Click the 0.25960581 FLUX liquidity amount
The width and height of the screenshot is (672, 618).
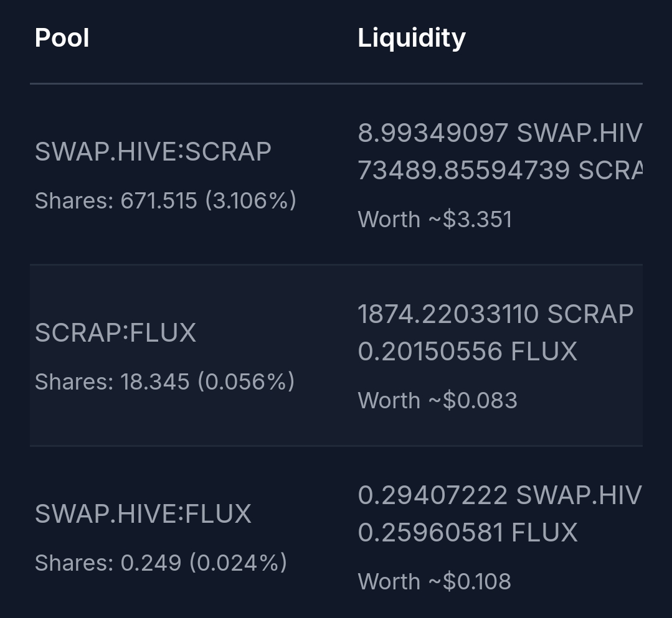tap(468, 532)
